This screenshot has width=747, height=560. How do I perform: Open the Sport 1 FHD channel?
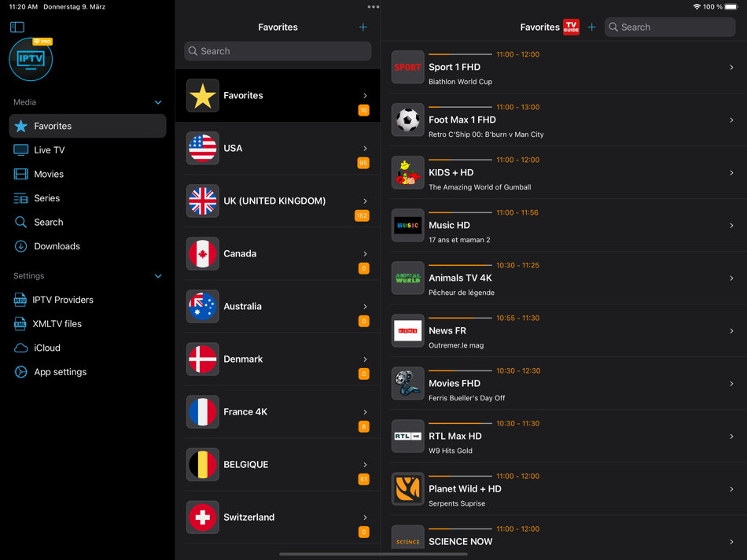tap(564, 67)
